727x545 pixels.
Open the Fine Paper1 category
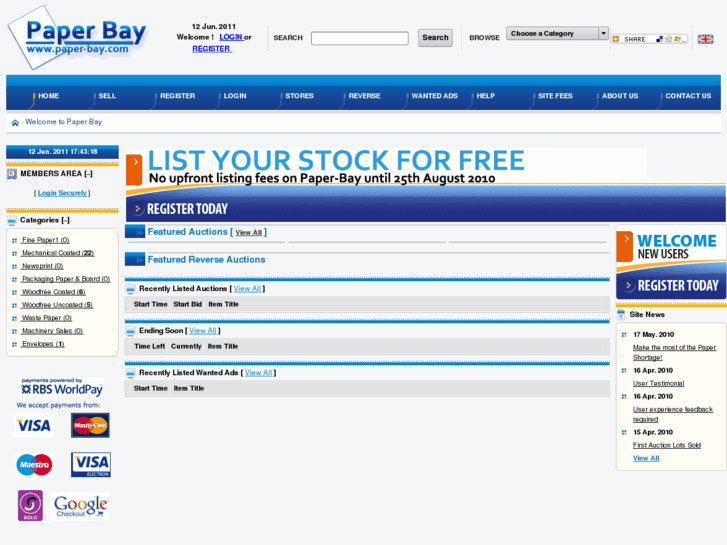[45, 240]
